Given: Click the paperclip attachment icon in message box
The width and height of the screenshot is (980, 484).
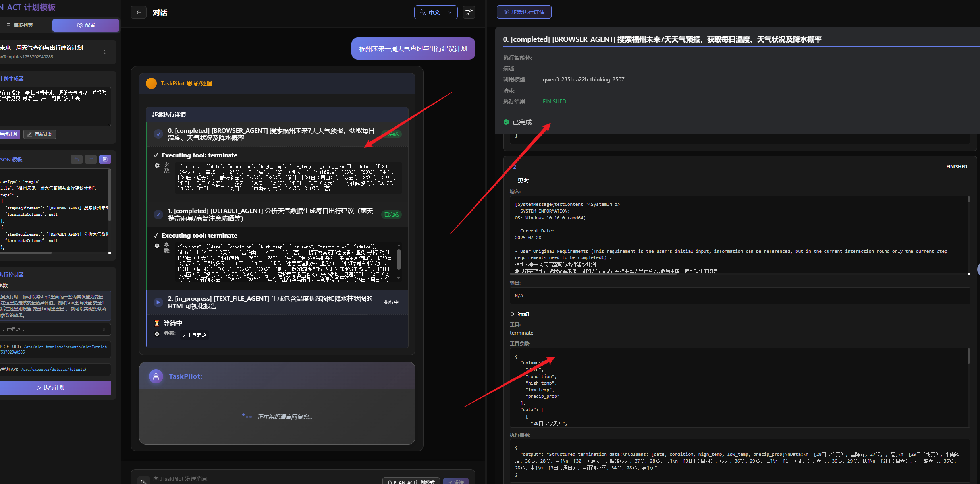Looking at the screenshot, I should [143, 481].
